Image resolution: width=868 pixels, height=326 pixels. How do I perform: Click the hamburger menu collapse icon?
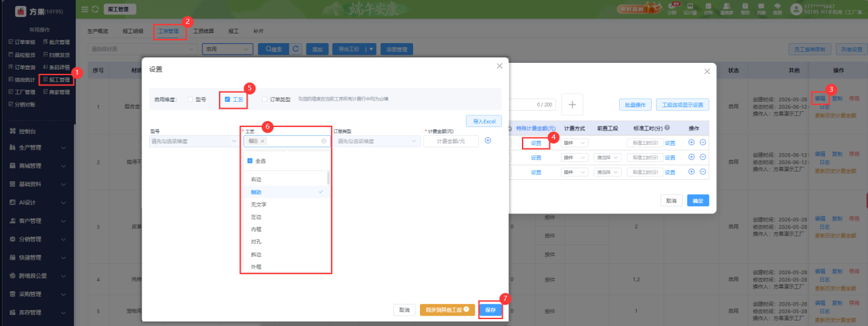[84, 10]
